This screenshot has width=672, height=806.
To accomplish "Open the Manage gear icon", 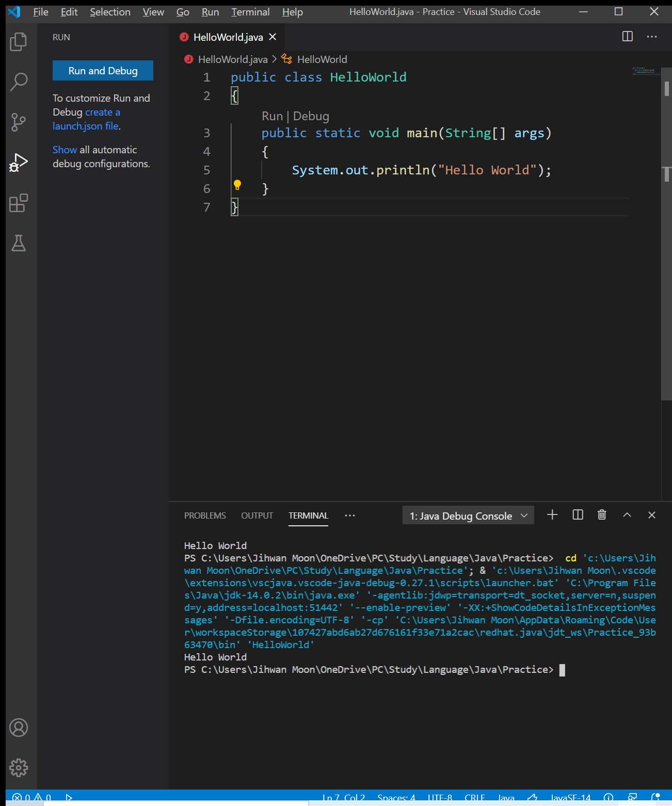I will (x=19, y=767).
